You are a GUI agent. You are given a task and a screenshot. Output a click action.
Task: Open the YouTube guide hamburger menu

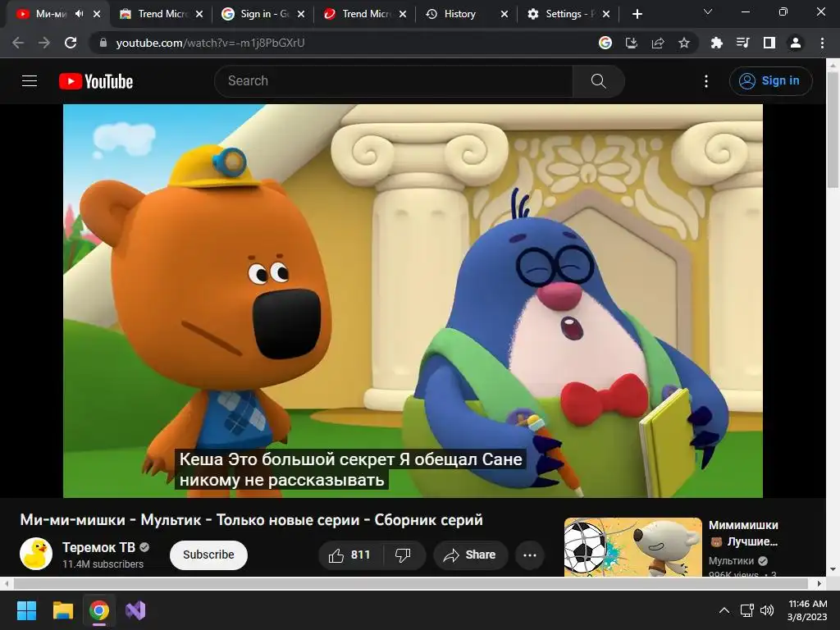click(x=30, y=81)
